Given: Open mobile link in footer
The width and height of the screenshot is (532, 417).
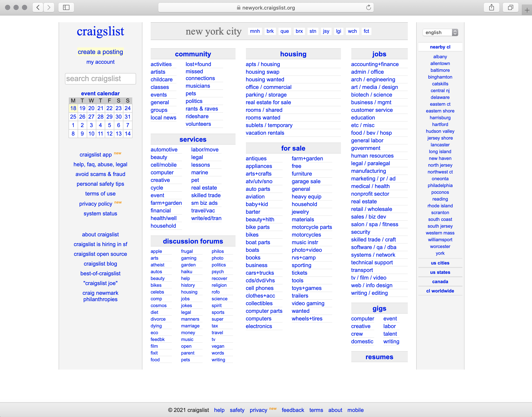Looking at the screenshot, I should tap(355, 410).
